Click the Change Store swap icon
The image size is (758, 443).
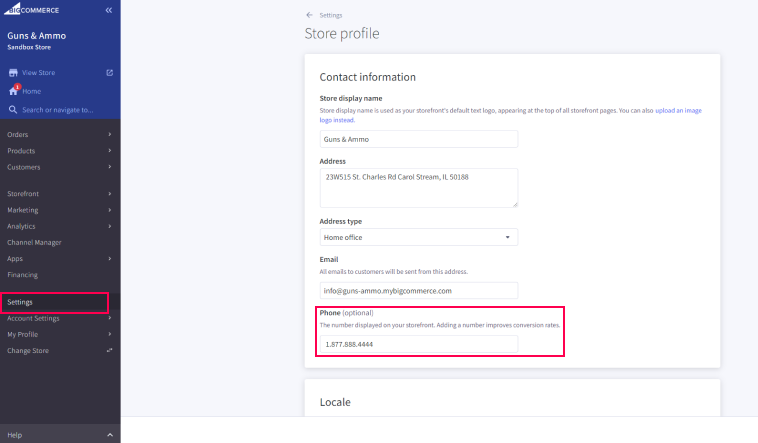click(x=110, y=350)
